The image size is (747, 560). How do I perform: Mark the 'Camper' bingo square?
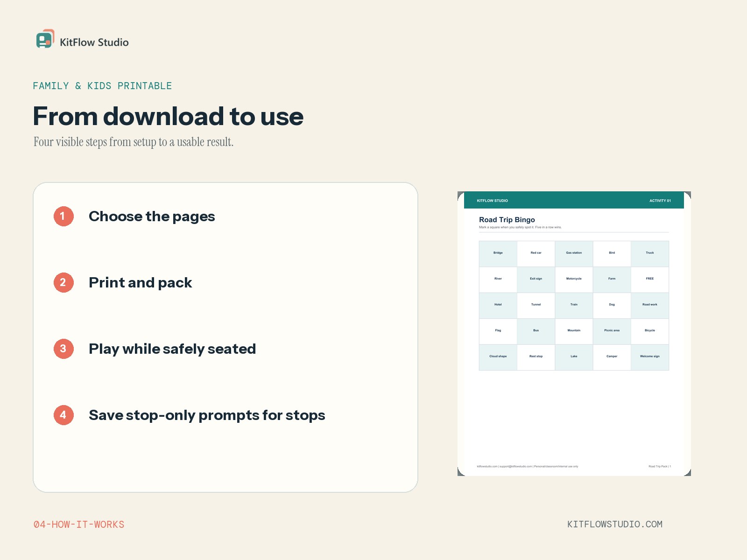[612, 357]
